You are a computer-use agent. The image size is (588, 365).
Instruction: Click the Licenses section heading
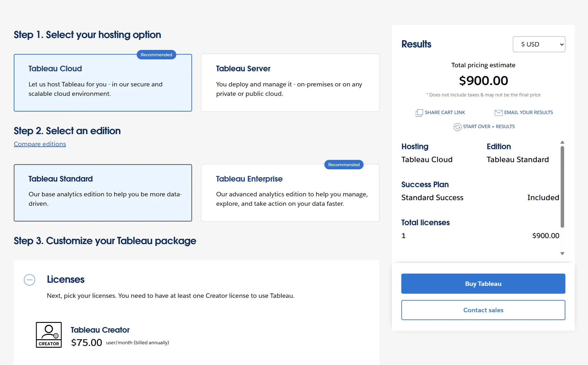(x=66, y=280)
